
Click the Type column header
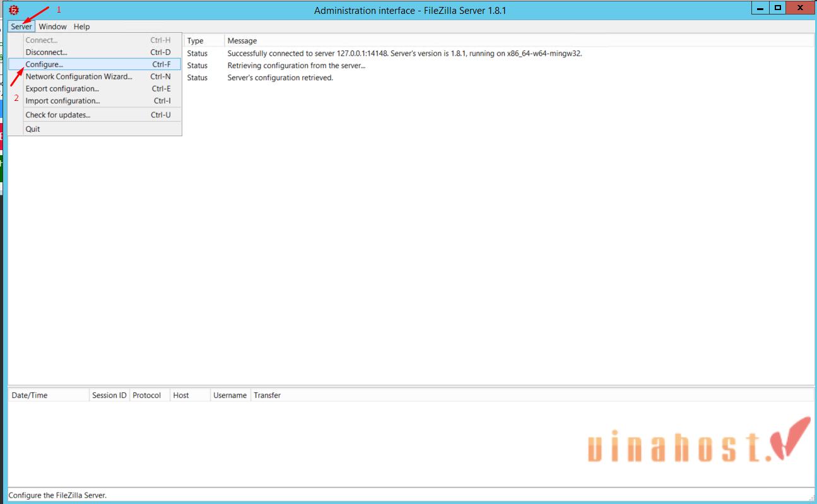[204, 40]
